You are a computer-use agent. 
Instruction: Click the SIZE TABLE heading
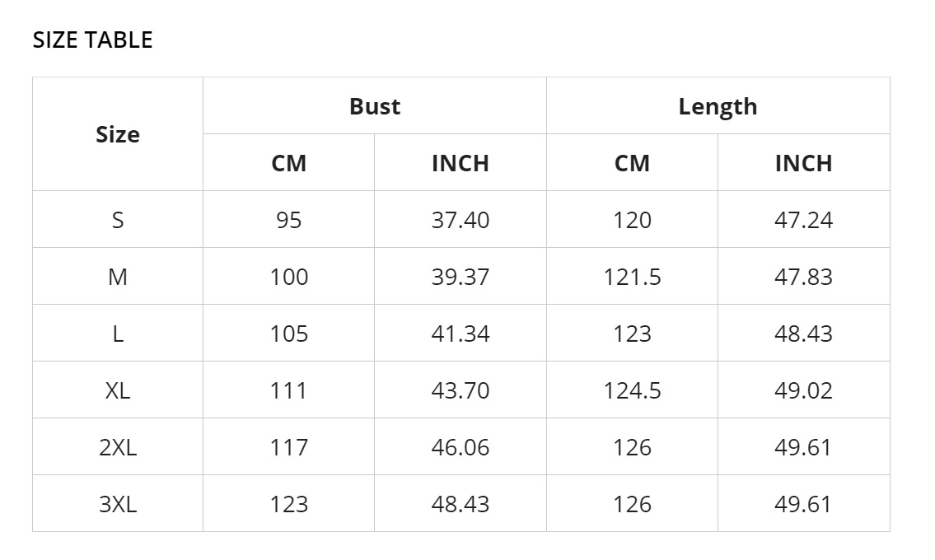click(92, 40)
